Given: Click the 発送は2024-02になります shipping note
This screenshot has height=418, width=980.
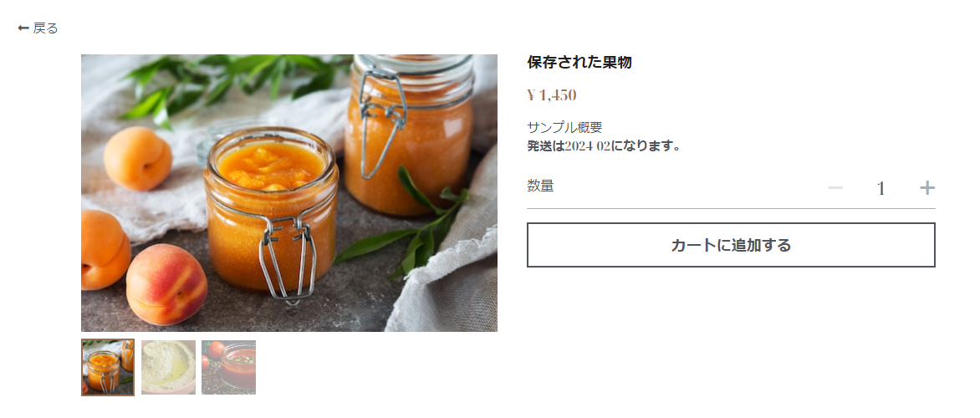Looking at the screenshot, I should point(603,146).
